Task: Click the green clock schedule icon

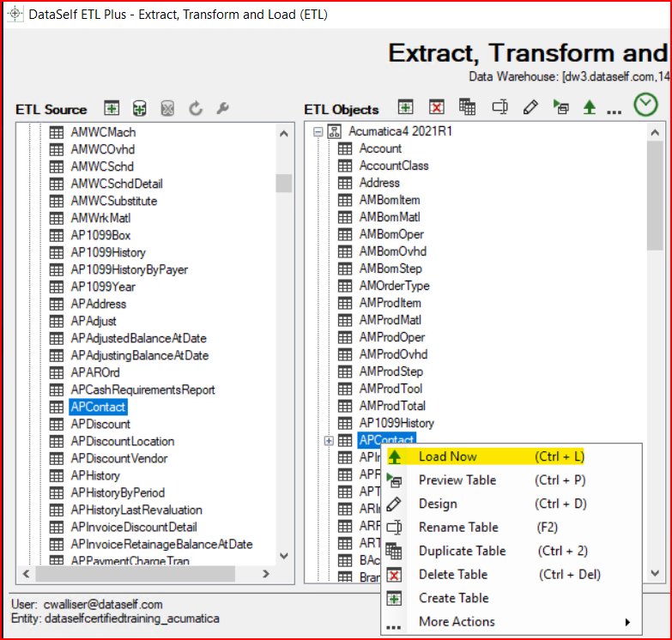Action: pos(645,106)
